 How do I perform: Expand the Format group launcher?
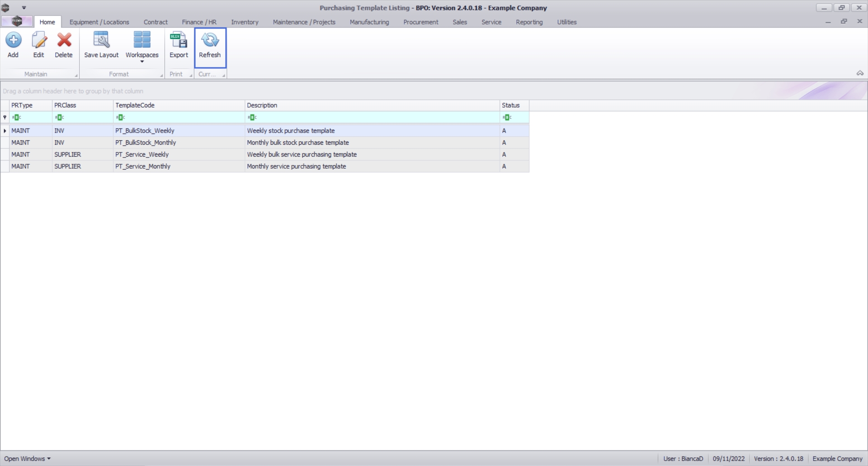point(161,76)
